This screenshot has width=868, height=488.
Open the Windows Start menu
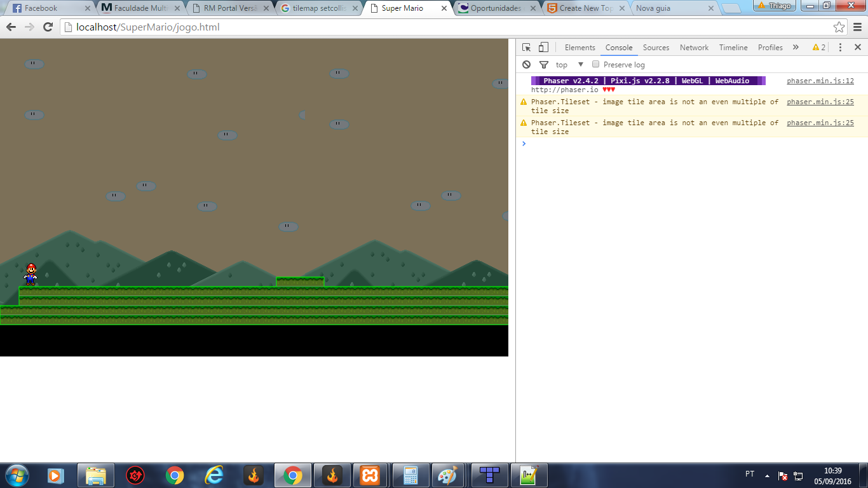[16, 475]
